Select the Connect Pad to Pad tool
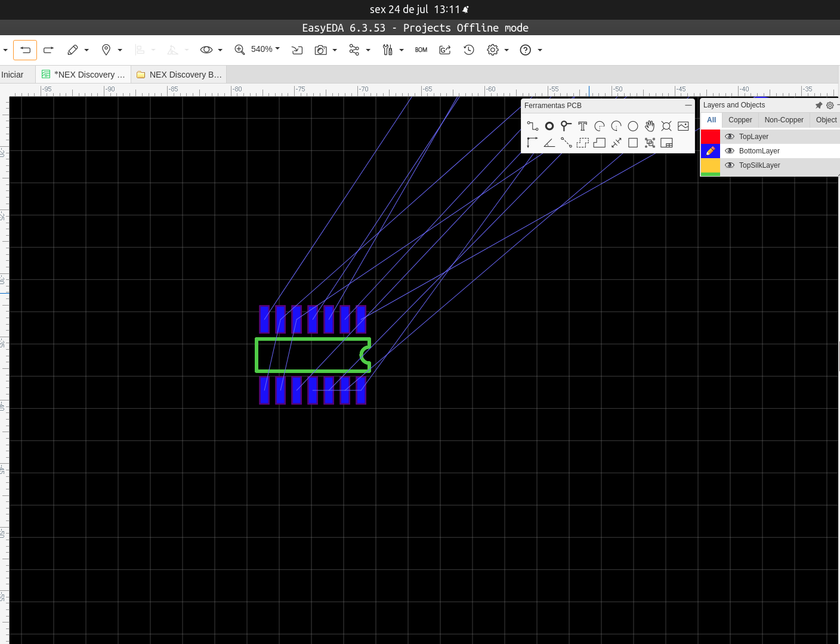 tap(566, 143)
